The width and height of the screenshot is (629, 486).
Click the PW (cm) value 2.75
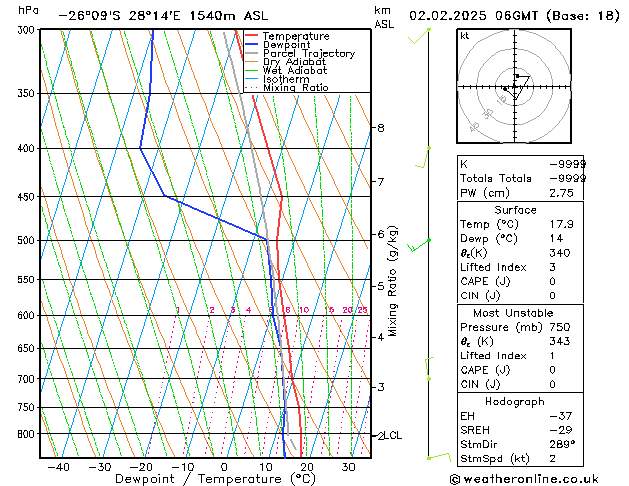[561, 193]
